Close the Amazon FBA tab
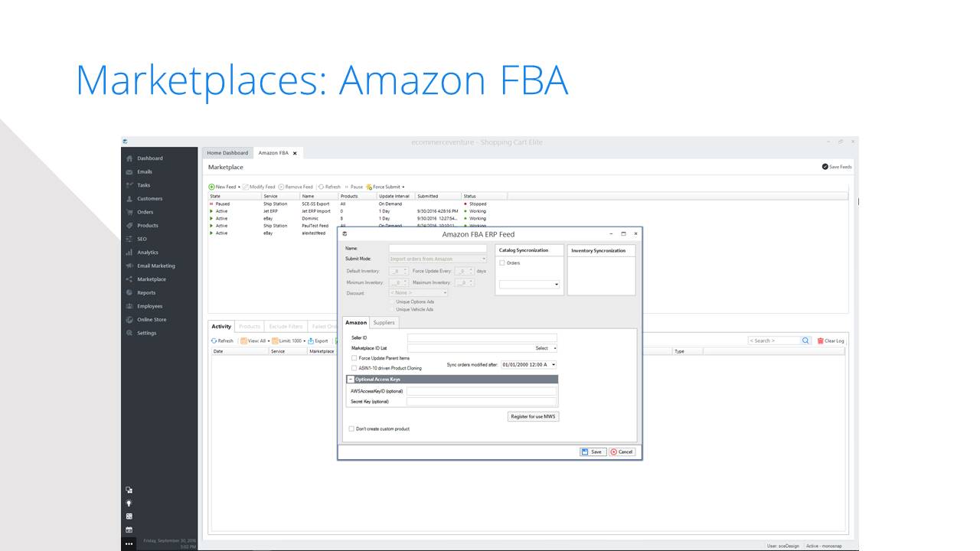The image size is (980, 551). (x=295, y=153)
